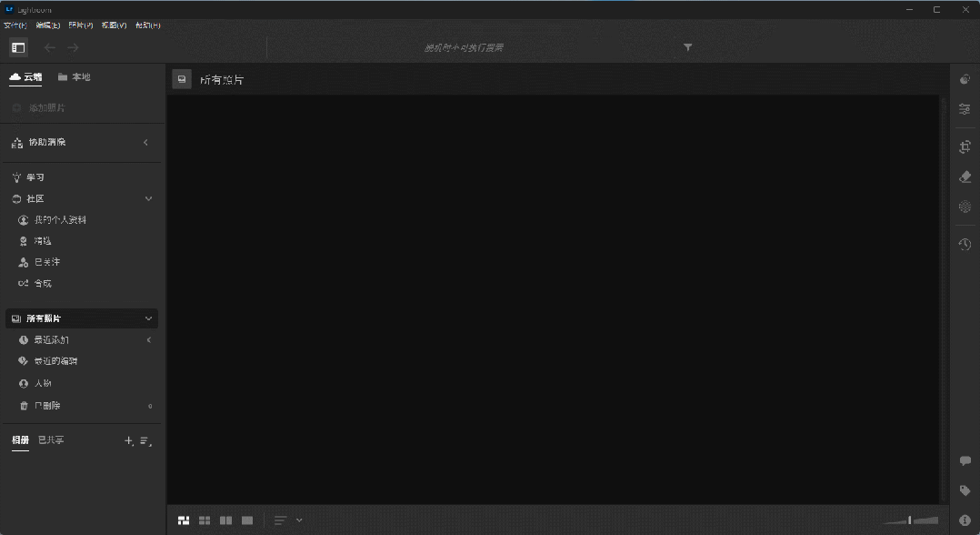Open the album sort options icon

(x=145, y=441)
